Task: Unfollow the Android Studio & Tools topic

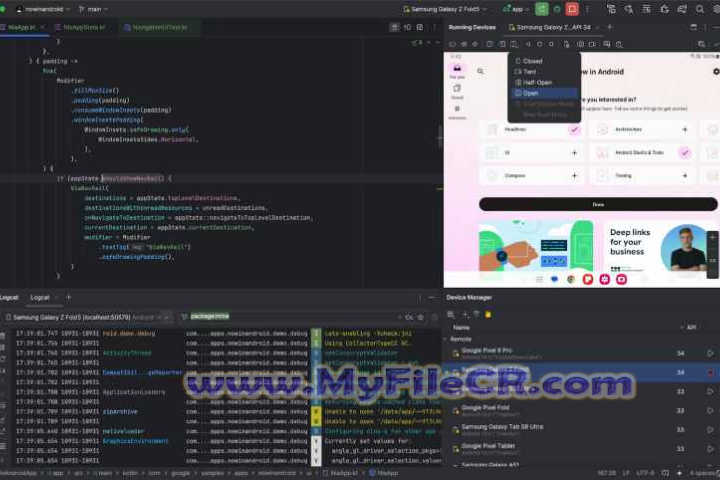Action: [685, 152]
